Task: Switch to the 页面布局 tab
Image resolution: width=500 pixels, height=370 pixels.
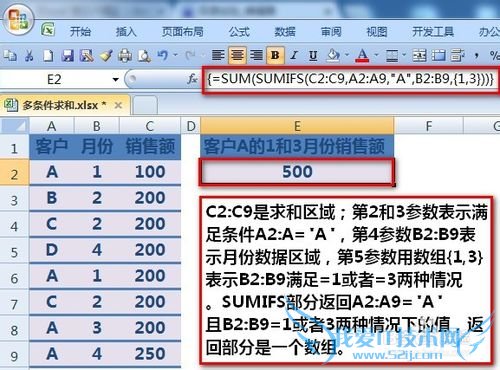Action: point(182,32)
